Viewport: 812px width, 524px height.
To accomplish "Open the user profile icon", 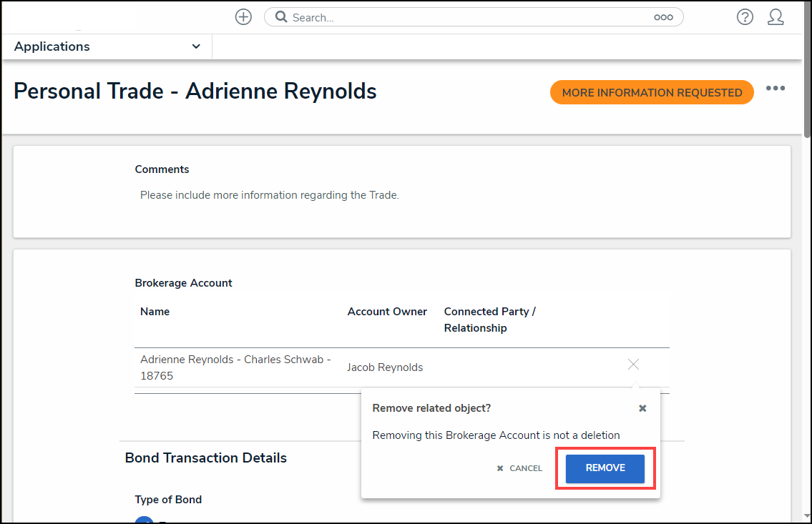I will pos(776,17).
